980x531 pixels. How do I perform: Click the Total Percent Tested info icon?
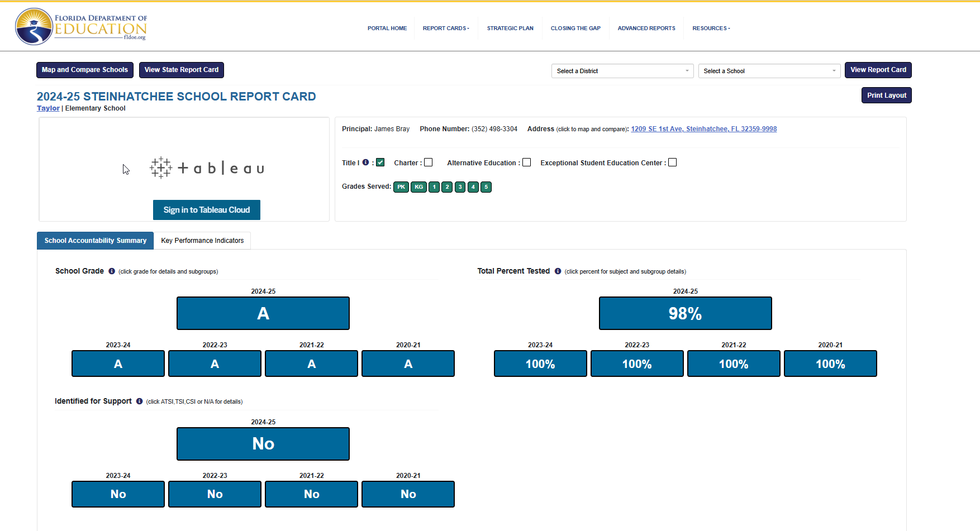pos(558,271)
